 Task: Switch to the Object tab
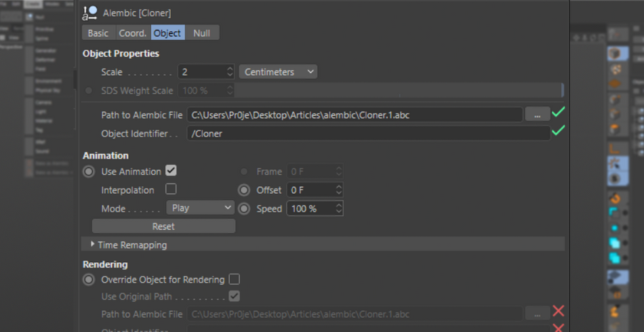coord(167,33)
